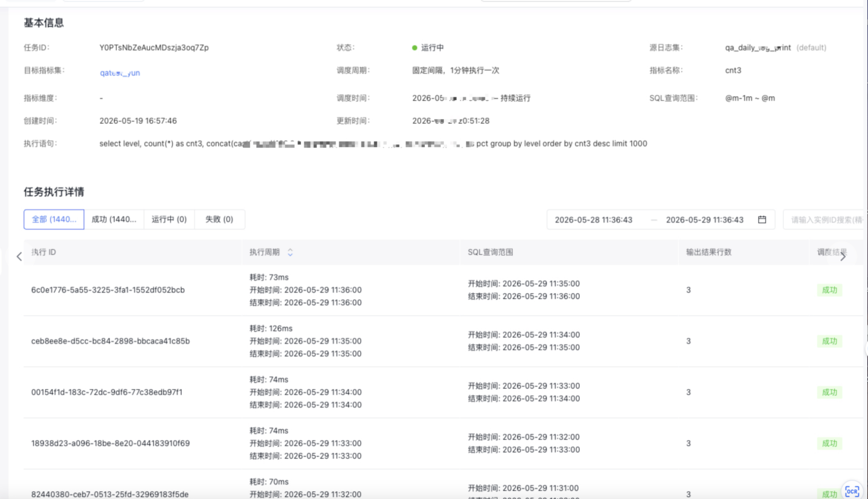Click the end date 2026-05-29 11:36:43 field
The height and width of the screenshot is (499, 868).
pos(704,220)
